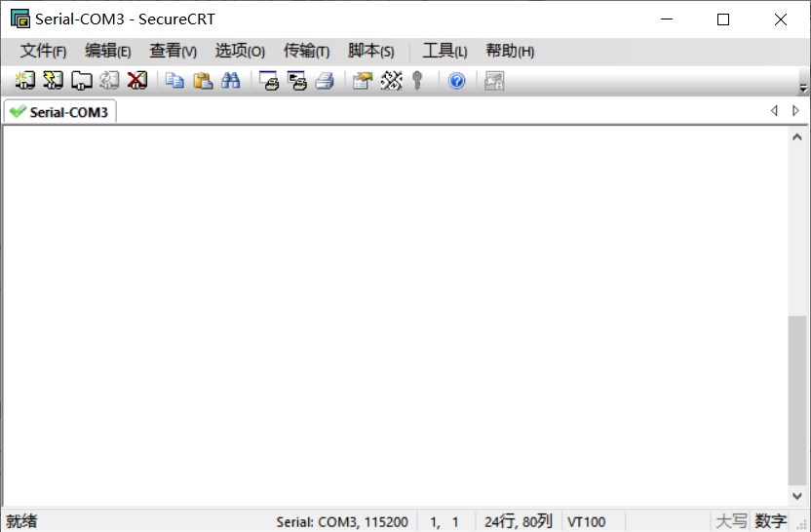Screen dimensions: 811x532
Task: Click the tab scroll left arrow
Action: click(x=774, y=111)
